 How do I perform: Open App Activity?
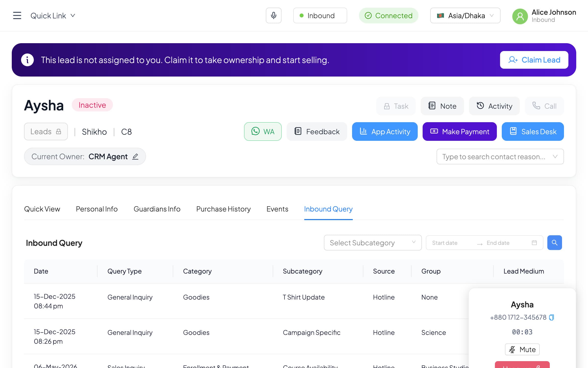click(385, 131)
